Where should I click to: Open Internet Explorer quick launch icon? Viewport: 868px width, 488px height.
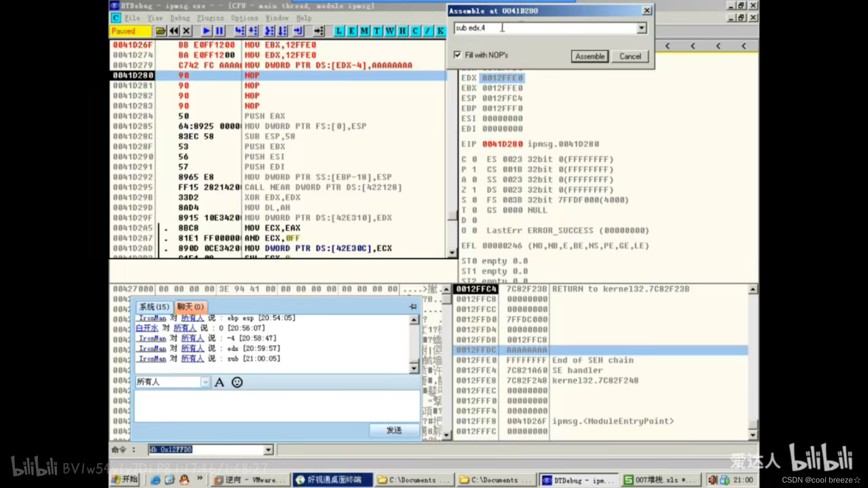click(x=155, y=480)
